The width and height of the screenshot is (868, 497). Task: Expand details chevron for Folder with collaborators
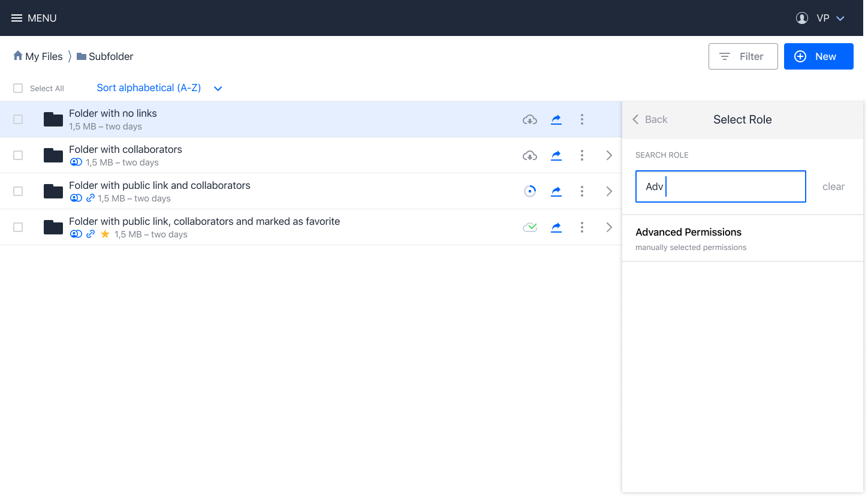click(609, 155)
